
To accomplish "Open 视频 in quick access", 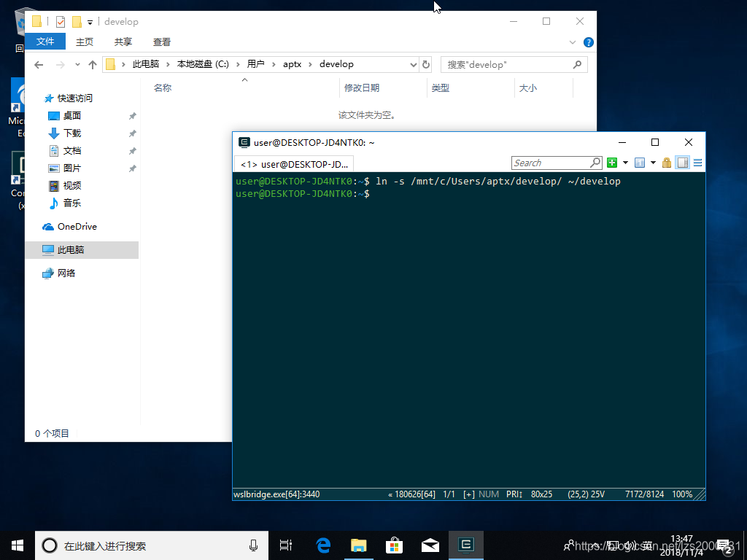I will click(x=72, y=186).
